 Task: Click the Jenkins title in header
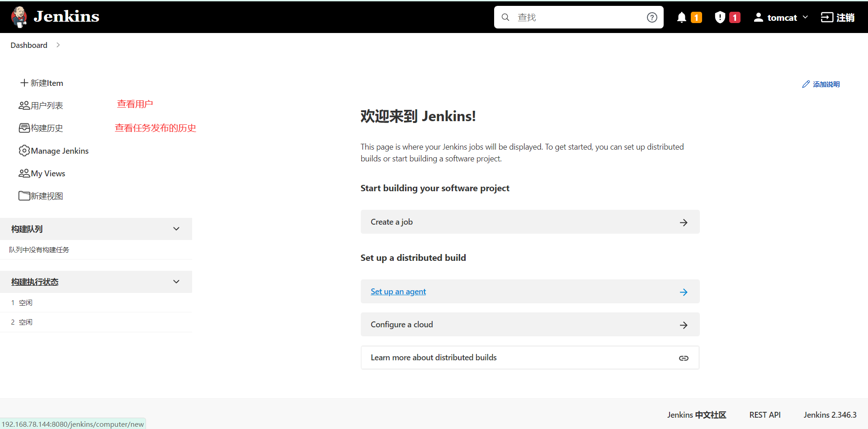(66, 17)
